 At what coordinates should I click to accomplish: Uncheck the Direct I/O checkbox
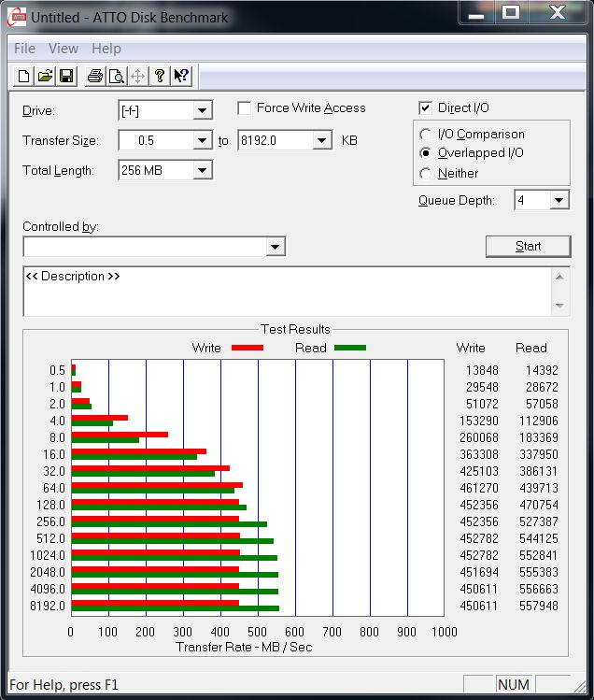[x=426, y=108]
